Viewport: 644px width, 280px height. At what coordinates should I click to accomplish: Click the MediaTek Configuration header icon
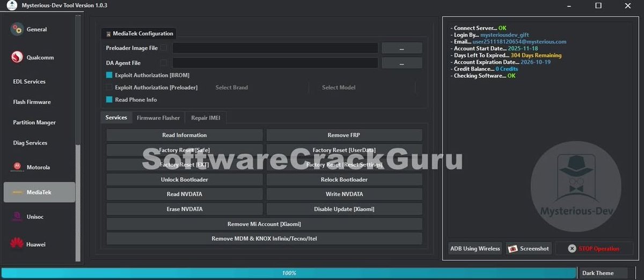point(108,34)
